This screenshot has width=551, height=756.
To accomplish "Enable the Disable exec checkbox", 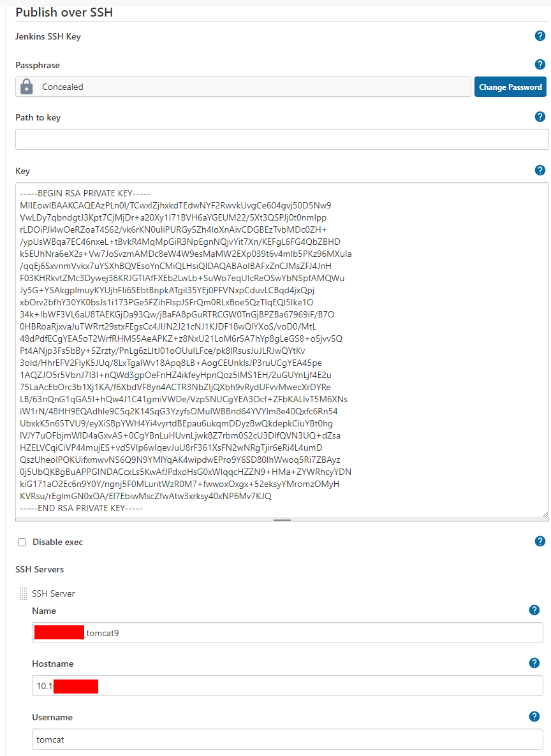I will pos(22,542).
